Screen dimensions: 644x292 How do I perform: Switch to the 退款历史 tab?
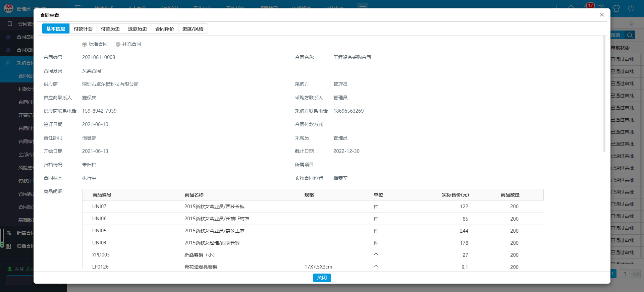137,29
